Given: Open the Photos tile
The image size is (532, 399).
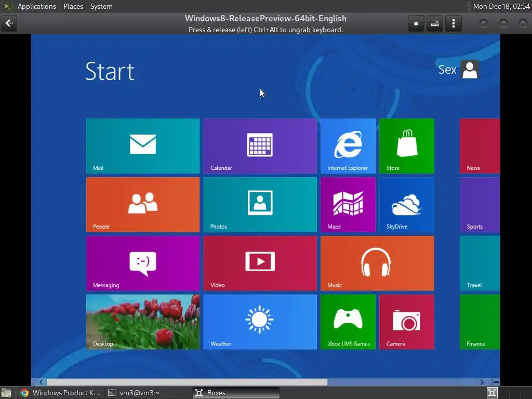Looking at the screenshot, I should pyautogui.click(x=260, y=205).
